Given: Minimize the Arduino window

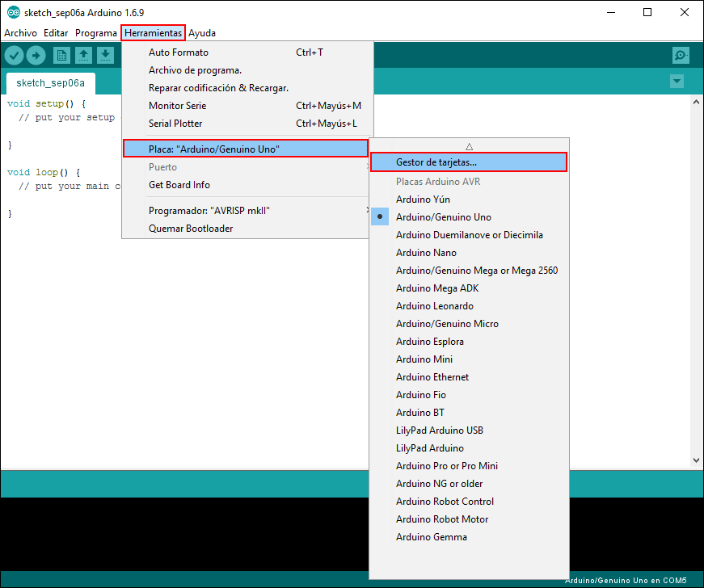Looking at the screenshot, I should pos(611,13).
